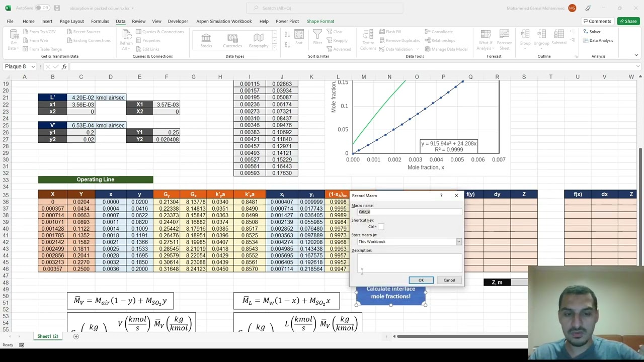644x362 pixels.
Task: Select column header D
Action: coord(111,77)
